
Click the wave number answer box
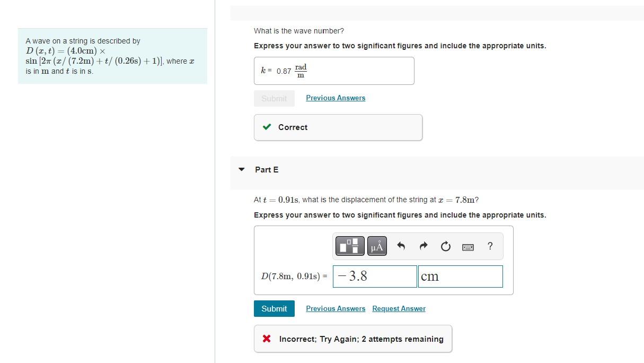click(x=334, y=71)
